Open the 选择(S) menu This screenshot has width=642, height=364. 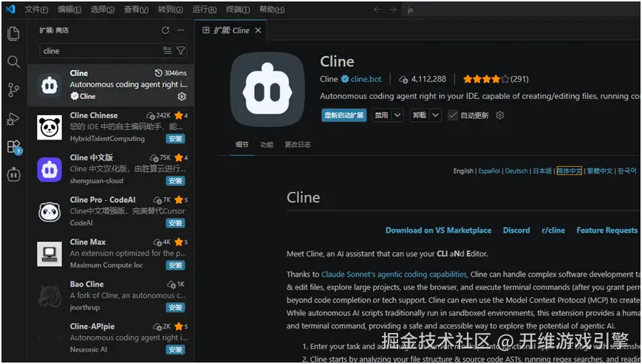point(103,10)
